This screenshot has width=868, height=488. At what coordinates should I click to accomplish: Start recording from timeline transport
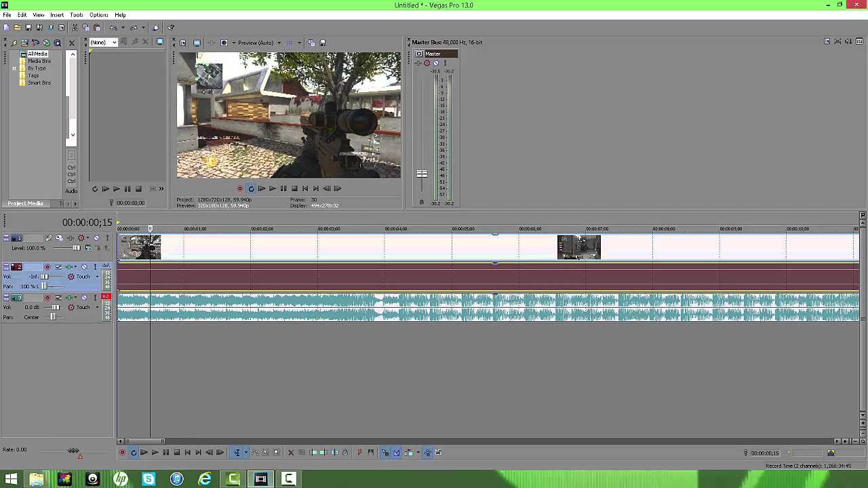(123, 452)
